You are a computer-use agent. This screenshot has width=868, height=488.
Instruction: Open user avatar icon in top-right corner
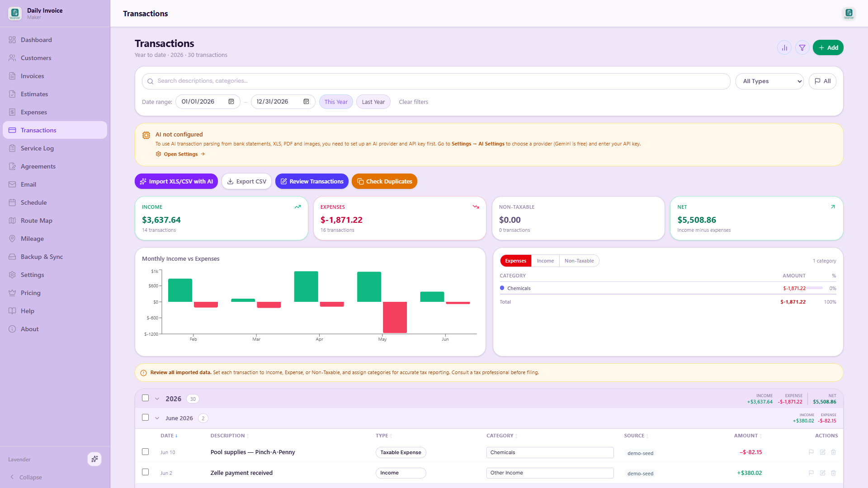tap(849, 14)
